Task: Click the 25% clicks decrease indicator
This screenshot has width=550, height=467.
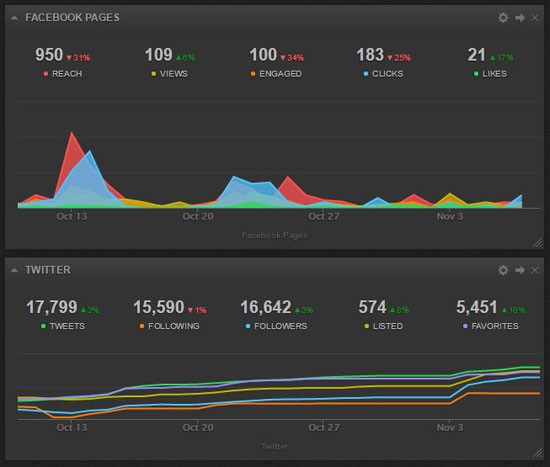Action: coord(399,58)
